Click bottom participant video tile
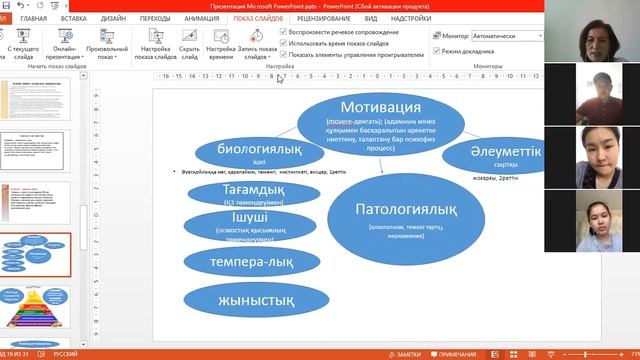640x360 pixels. click(x=592, y=221)
